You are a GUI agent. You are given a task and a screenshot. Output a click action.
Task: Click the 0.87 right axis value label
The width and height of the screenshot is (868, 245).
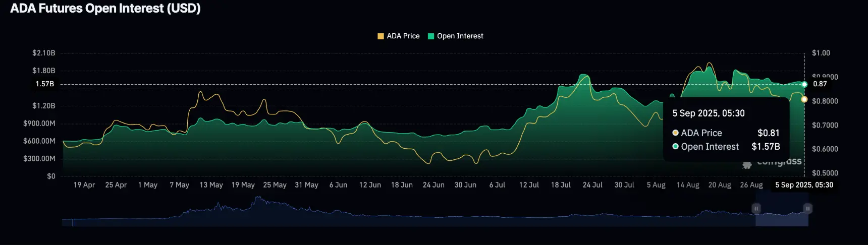820,84
